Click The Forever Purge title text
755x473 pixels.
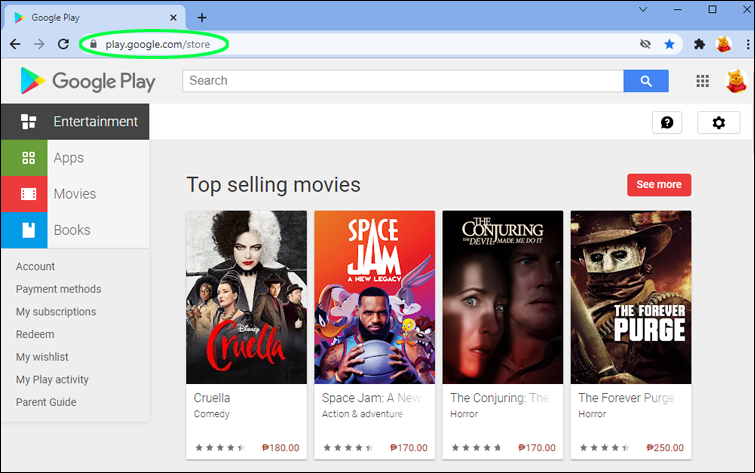626,398
